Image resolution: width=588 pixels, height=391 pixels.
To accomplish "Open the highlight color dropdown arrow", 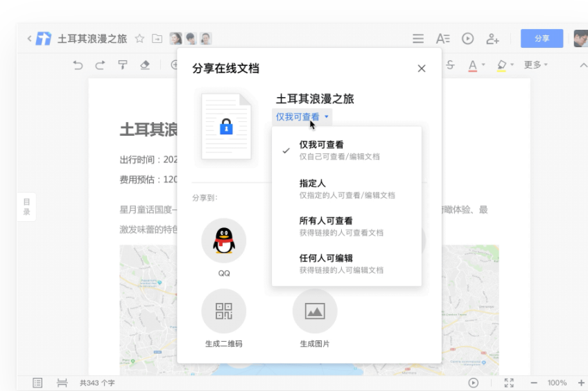I will [x=512, y=65].
